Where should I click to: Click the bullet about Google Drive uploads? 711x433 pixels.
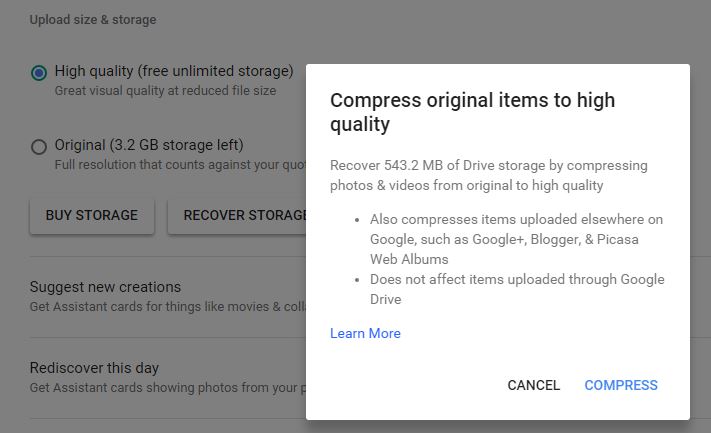(x=517, y=289)
